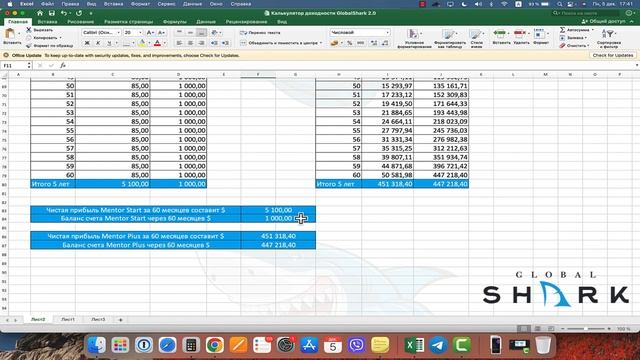Redo the last action

pyautogui.click(x=79, y=13)
